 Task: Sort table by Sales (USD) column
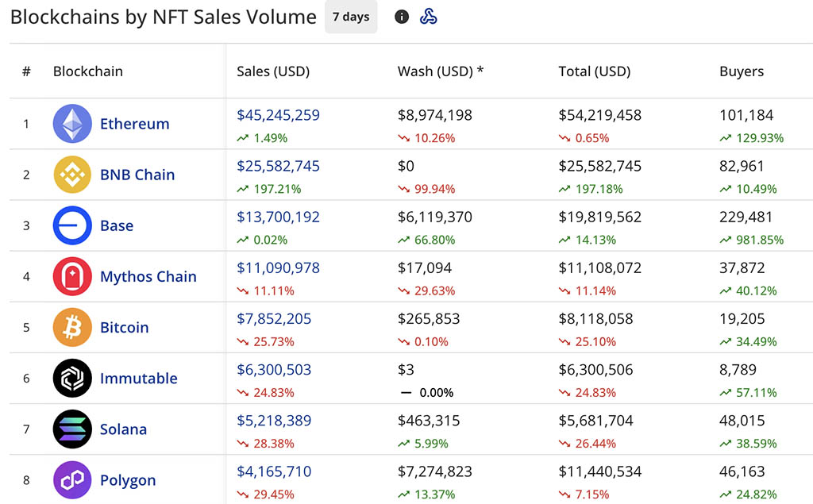point(273,71)
